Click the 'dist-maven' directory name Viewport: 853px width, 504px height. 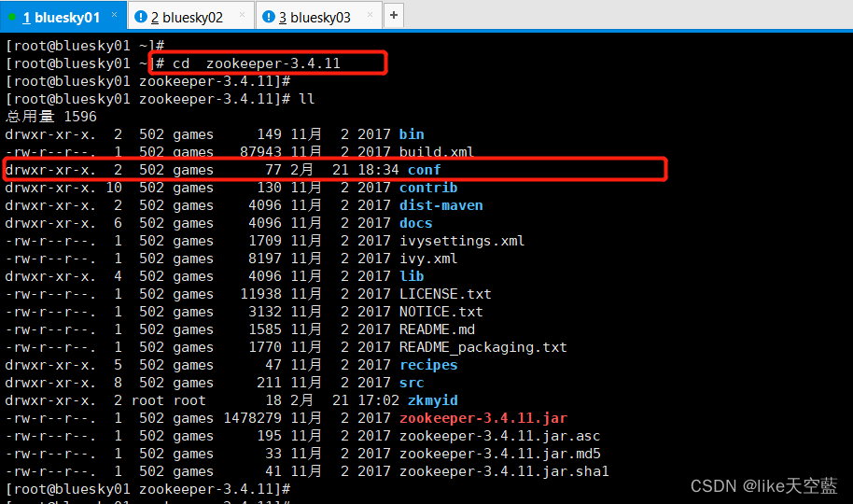pos(440,205)
